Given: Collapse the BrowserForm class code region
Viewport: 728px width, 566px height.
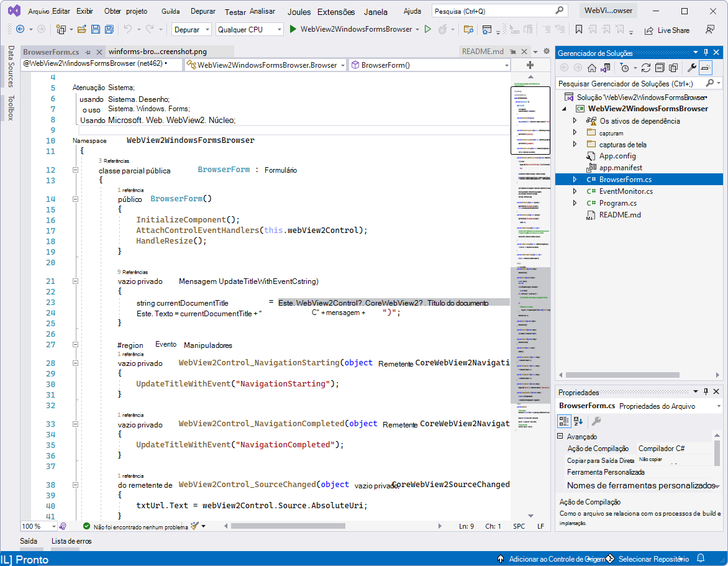Looking at the screenshot, I should (x=75, y=169).
